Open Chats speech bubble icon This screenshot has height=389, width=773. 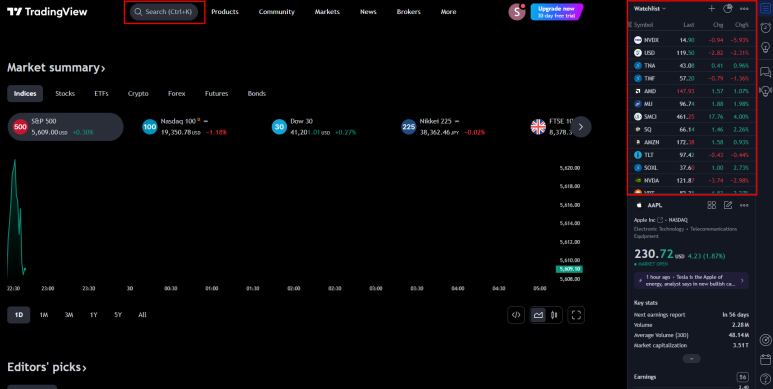tap(765, 72)
